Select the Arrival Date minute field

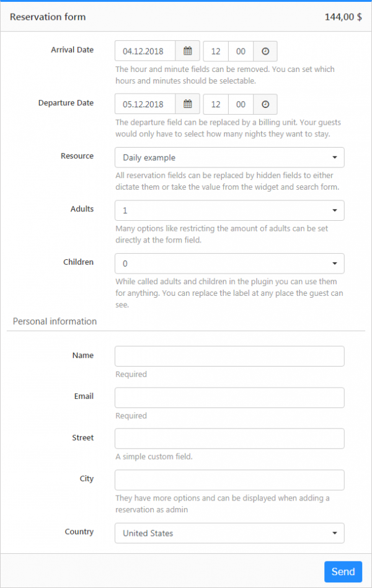pyautogui.click(x=241, y=51)
